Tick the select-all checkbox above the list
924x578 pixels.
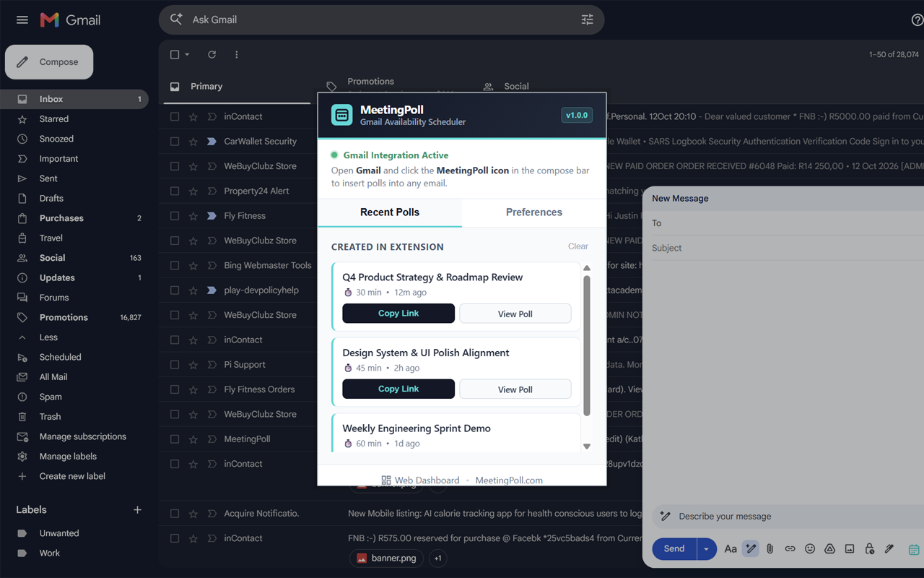click(x=175, y=55)
